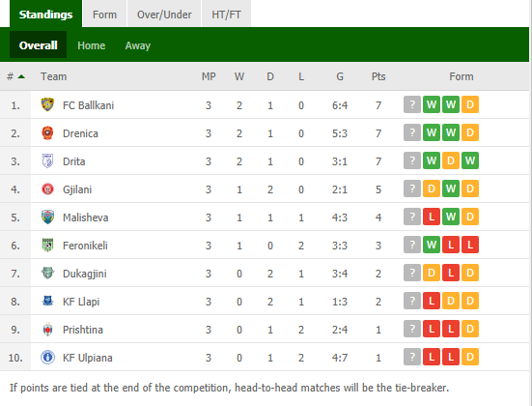Click the Malisheva team logo
Viewport: 532px width, 406px height.
tap(47, 217)
